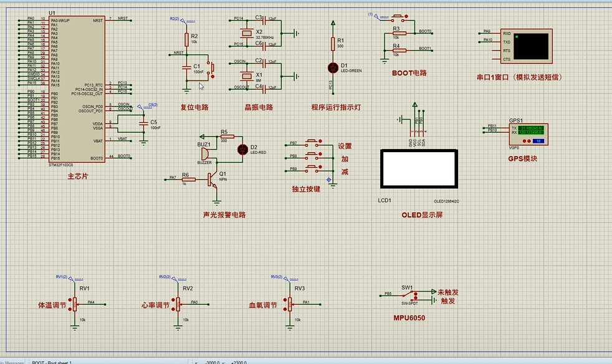Select the green LED D1
Viewport: 612px width, 364px height.
coord(333,69)
